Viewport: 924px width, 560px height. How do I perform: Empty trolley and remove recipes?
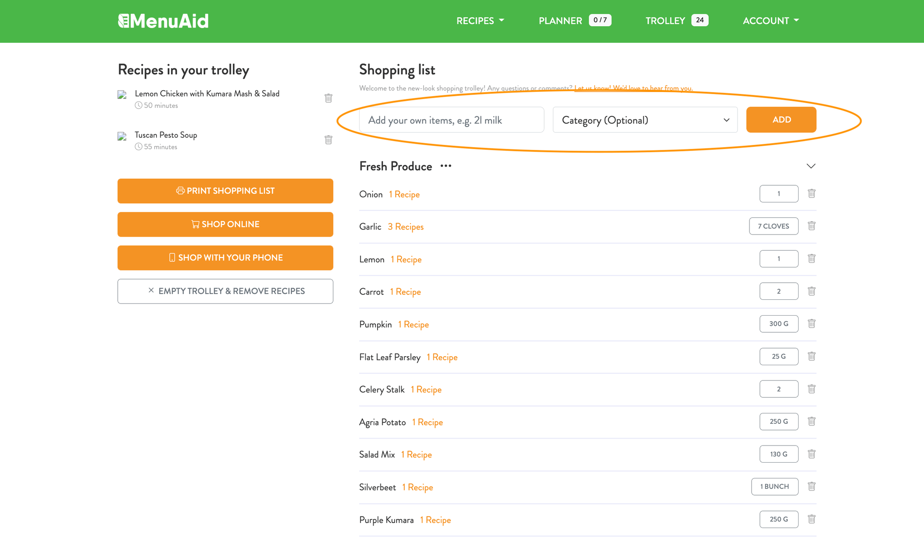225,291
